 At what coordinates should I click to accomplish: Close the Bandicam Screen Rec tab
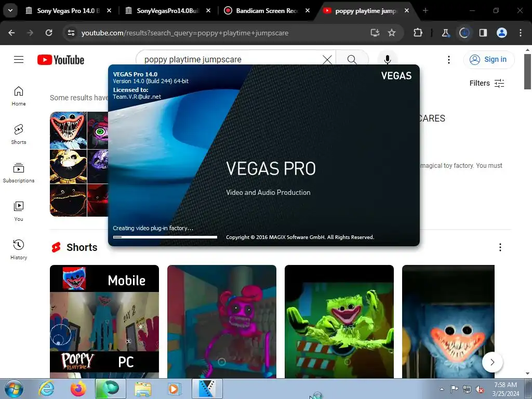308,10
